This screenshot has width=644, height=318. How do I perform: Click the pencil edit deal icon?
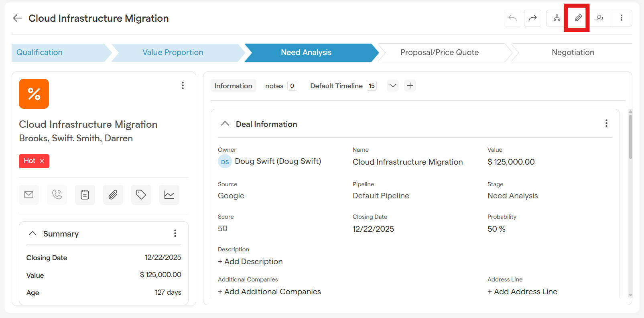(578, 18)
